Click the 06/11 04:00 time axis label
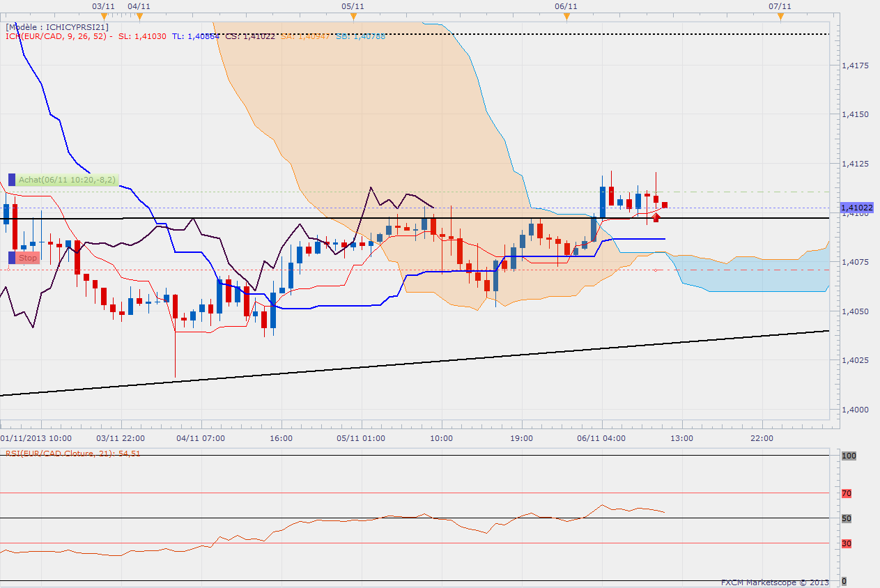The image size is (880, 588). (601, 438)
